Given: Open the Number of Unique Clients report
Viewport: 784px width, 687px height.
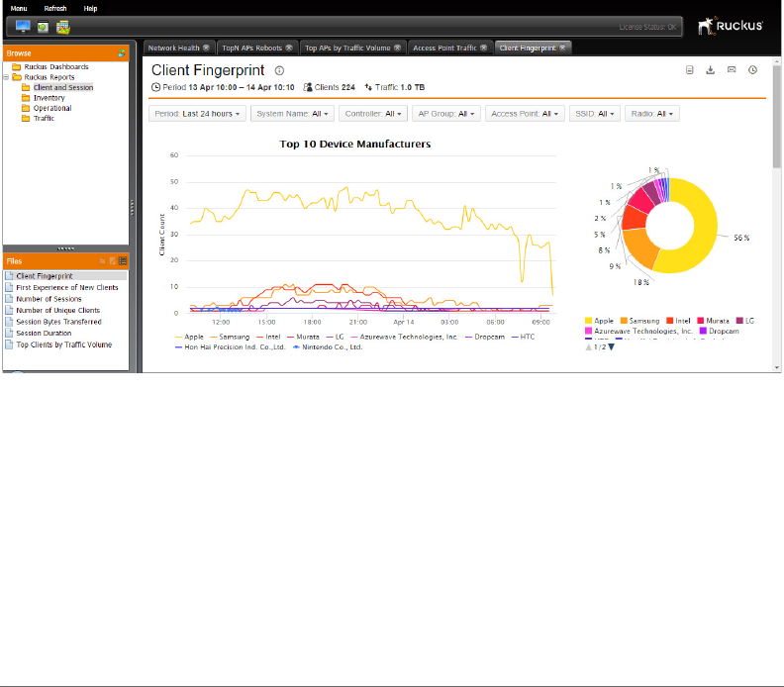Looking at the screenshot, I should (x=58, y=311).
